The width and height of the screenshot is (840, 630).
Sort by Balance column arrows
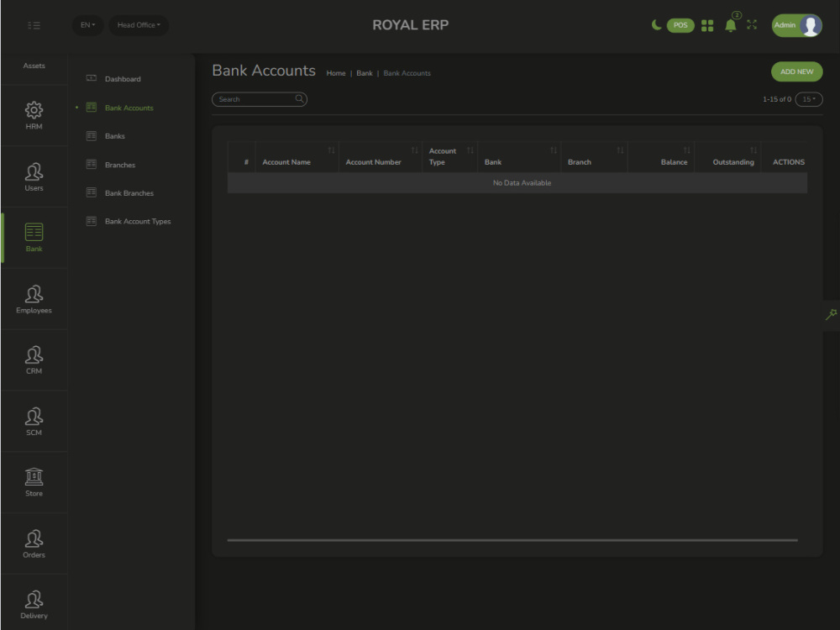(686, 150)
